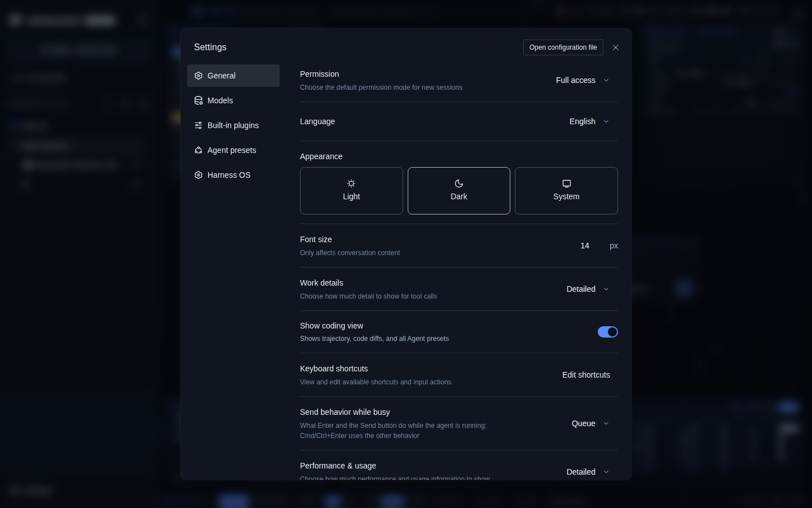The image size is (812, 508).
Task: Click the Agent presets icon
Action: (x=198, y=150)
